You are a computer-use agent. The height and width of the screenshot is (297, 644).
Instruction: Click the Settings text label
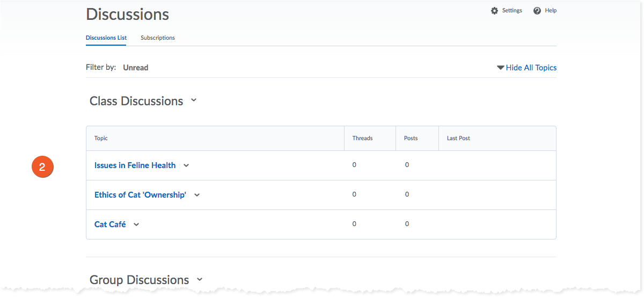click(x=512, y=11)
